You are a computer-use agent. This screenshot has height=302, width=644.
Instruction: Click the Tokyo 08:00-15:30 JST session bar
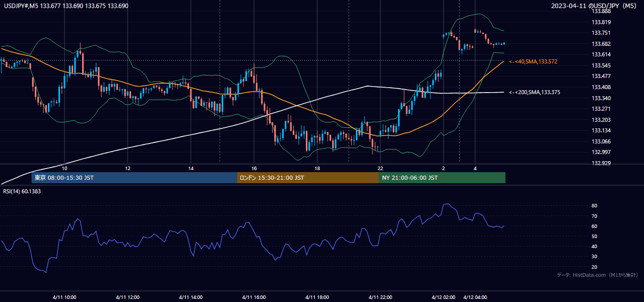coord(134,178)
